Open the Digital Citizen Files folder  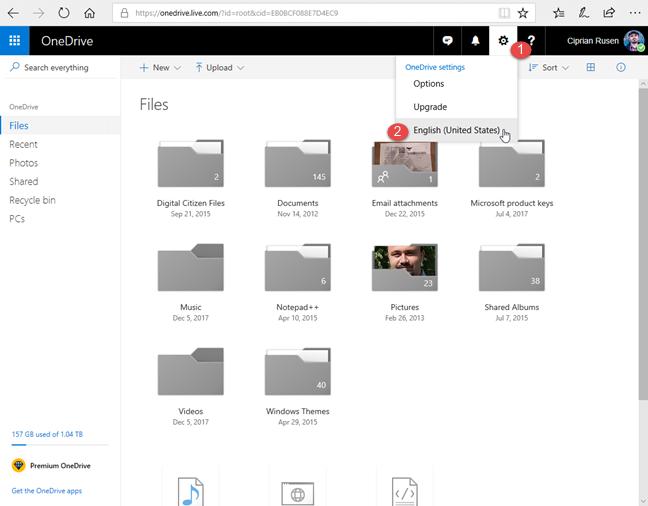tap(191, 163)
